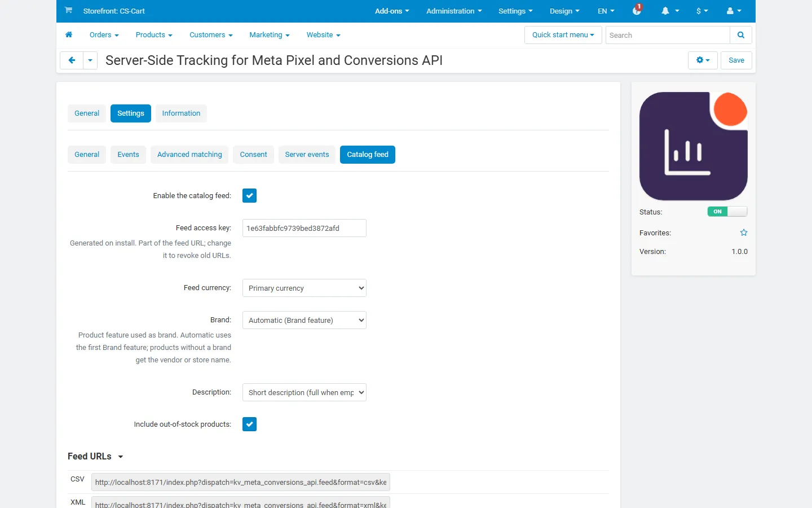Image resolution: width=812 pixels, height=508 pixels.
Task: Collapse the Feed URLs section
Action: tap(95, 456)
